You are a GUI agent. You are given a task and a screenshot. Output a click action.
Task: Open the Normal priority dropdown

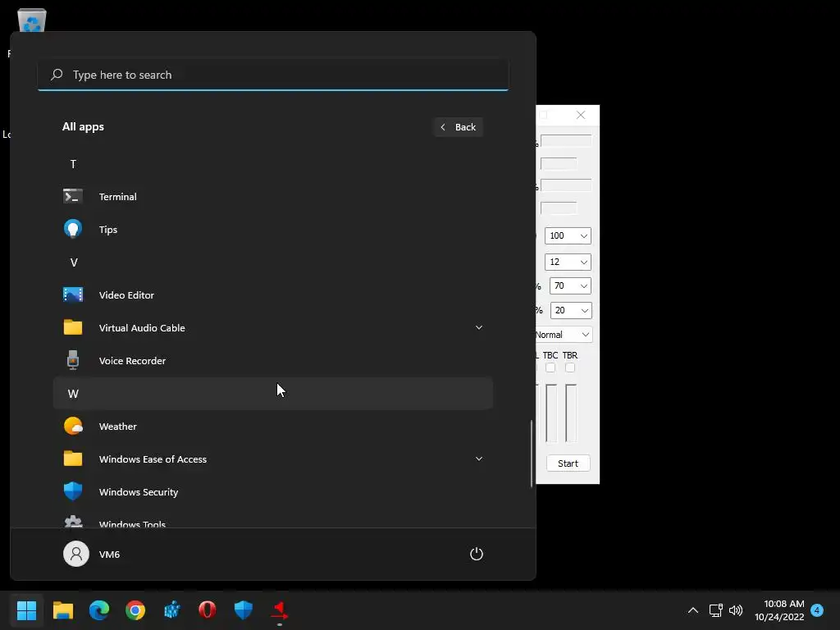(564, 335)
